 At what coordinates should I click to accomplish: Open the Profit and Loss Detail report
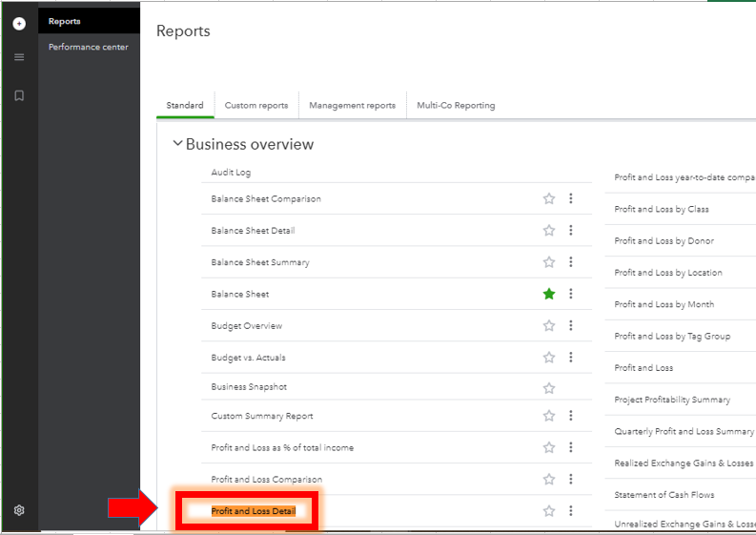tap(254, 511)
